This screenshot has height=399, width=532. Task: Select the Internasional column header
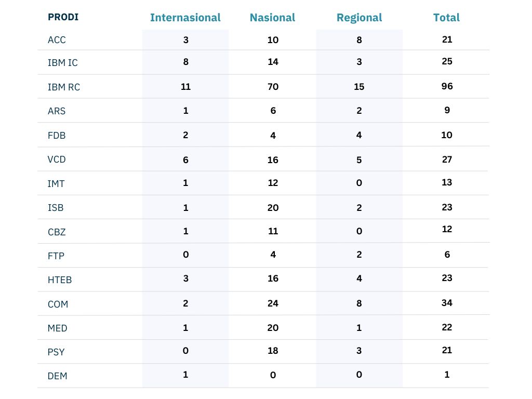[185, 18]
